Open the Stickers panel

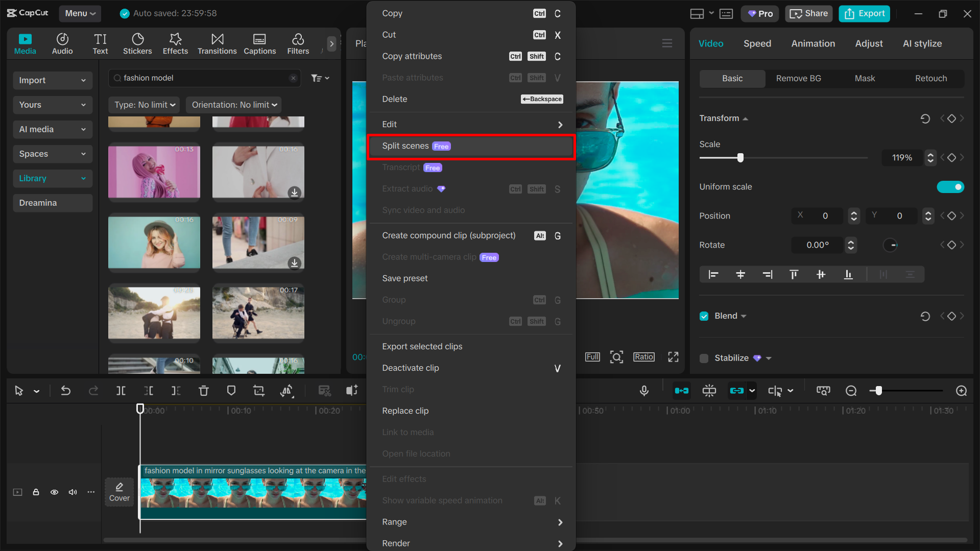137,43
